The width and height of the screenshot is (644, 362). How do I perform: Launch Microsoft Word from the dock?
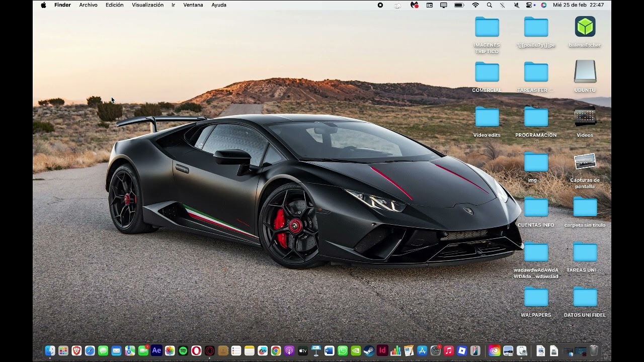[330, 350]
